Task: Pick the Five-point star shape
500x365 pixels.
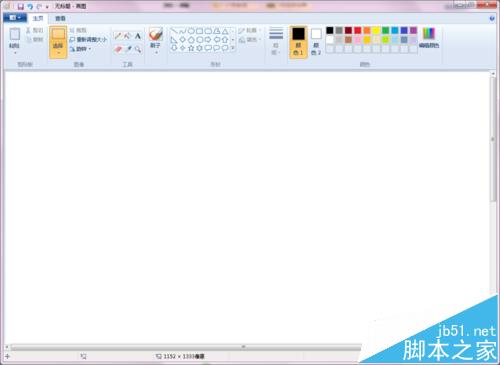Action: click(191, 48)
